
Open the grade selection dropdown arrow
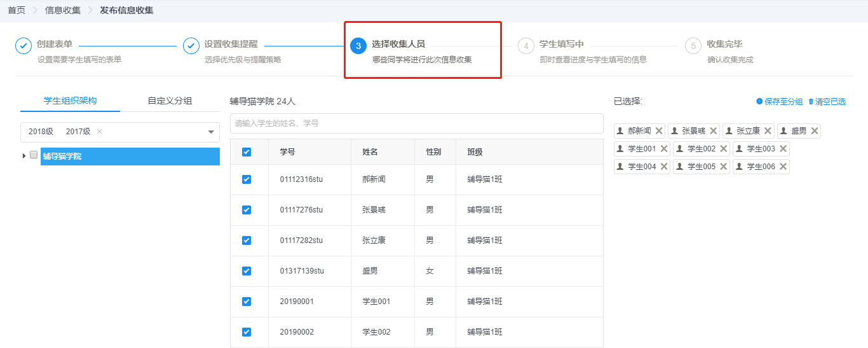211,132
